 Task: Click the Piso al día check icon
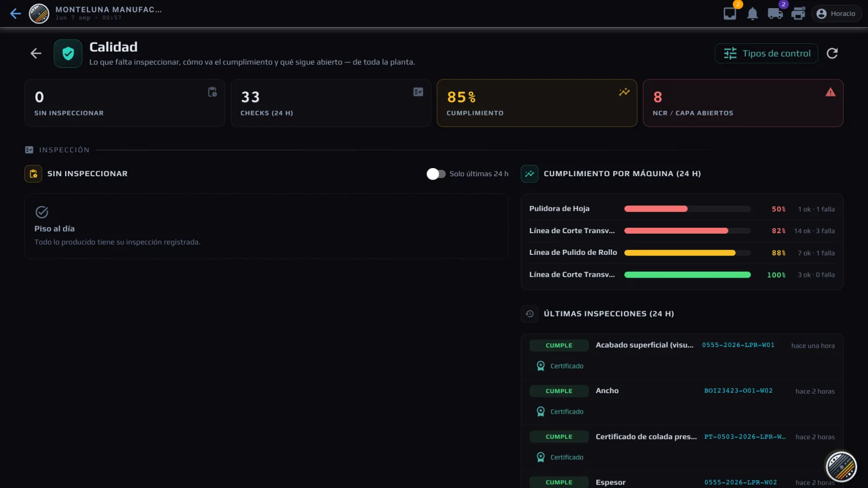pyautogui.click(x=42, y=212)
